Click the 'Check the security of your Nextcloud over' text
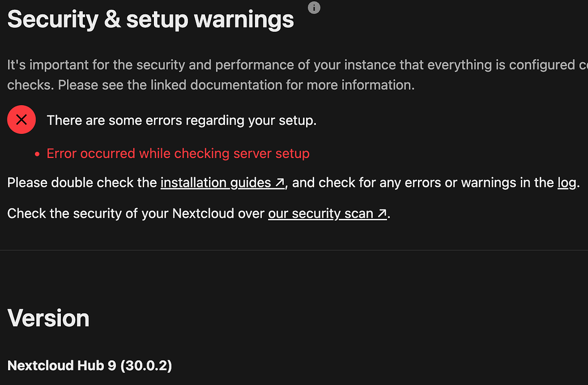This screenshot has height=385, width=588. 136,214
